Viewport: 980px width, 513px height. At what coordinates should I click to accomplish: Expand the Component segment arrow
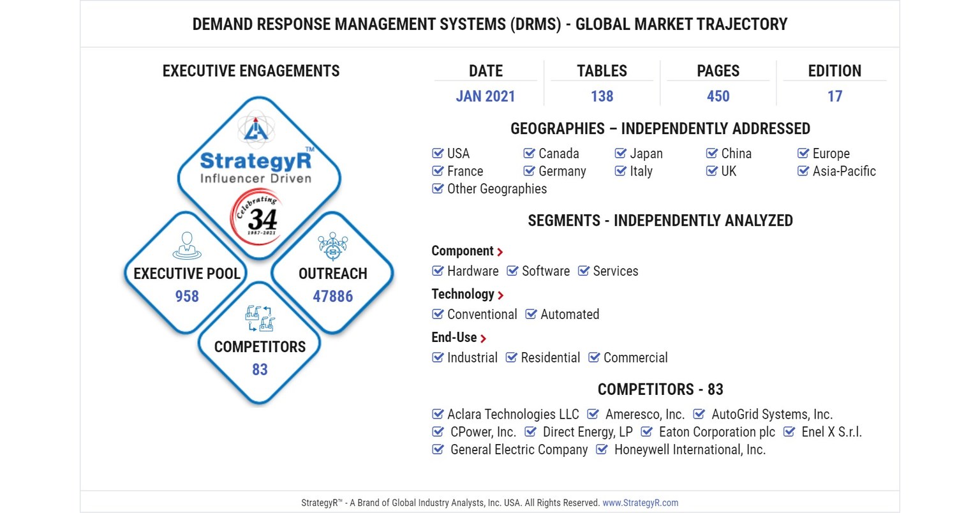coord(500,251)
